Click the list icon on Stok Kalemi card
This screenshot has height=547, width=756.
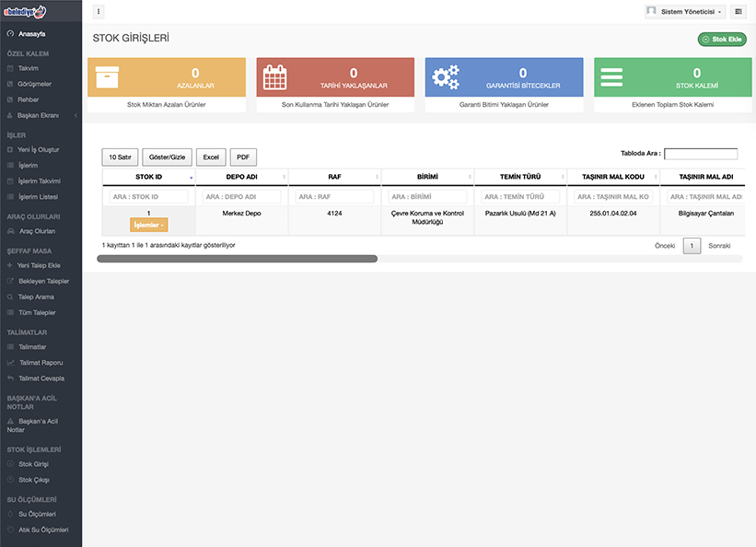613,76
